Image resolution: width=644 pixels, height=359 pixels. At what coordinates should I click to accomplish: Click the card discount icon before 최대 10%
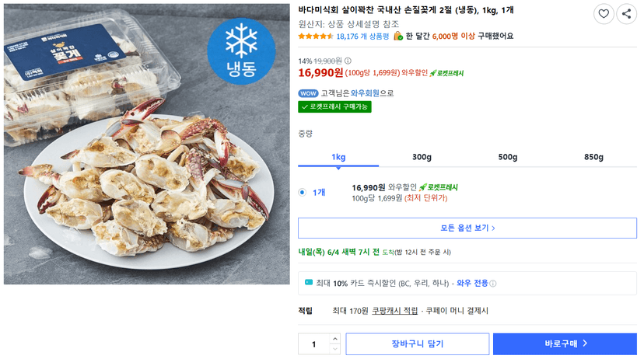click(x=309, y=282)
